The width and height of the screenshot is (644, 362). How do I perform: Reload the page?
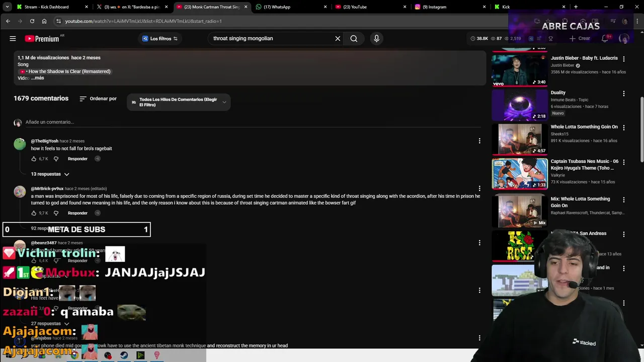(32, 21)
